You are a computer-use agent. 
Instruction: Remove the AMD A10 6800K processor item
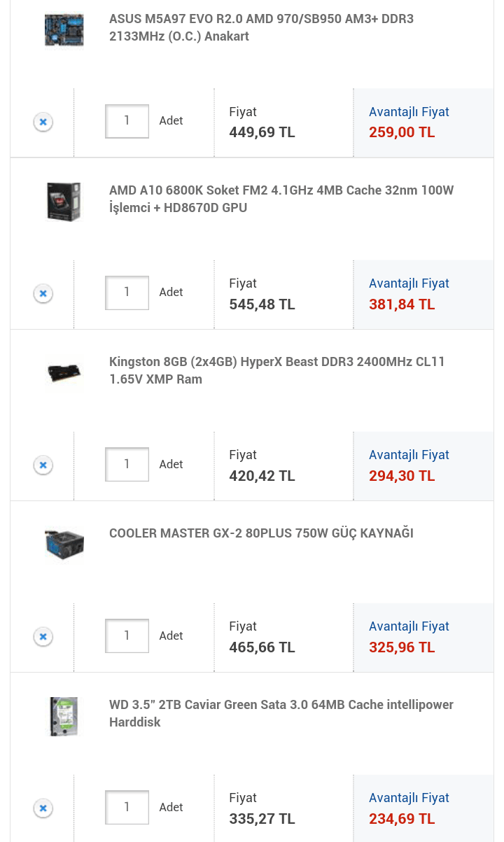(x=43, y=294)
